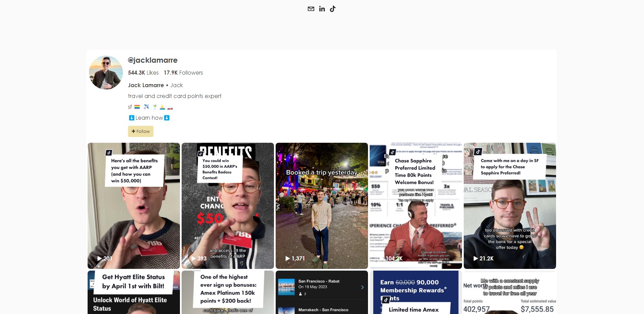Open the LinkedIn icon link
Image resolution: width=644 pixels, height=314 pixels.
pos(322,9)
